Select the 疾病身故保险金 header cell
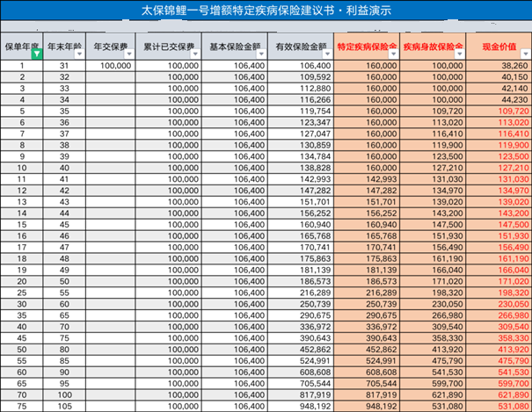 pos(433,47)
